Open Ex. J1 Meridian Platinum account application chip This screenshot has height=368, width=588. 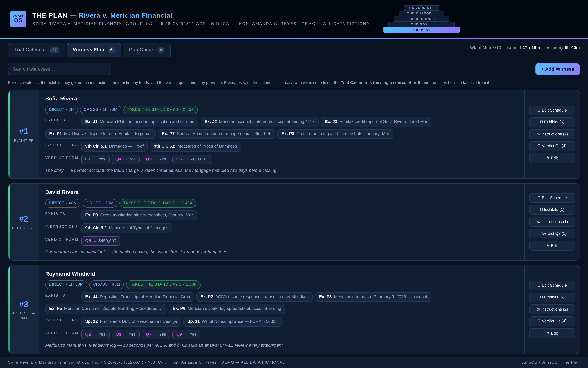coord(140,122)
